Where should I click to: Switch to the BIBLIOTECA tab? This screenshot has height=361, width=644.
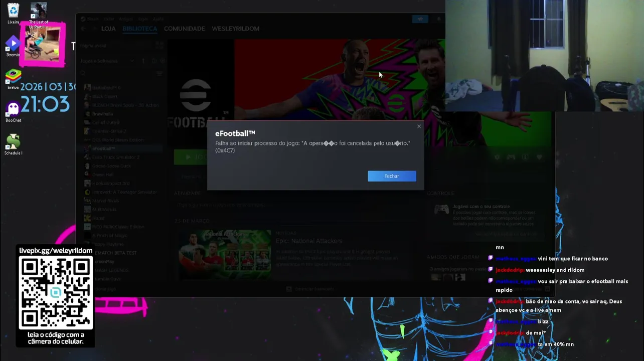pos(139,29)
